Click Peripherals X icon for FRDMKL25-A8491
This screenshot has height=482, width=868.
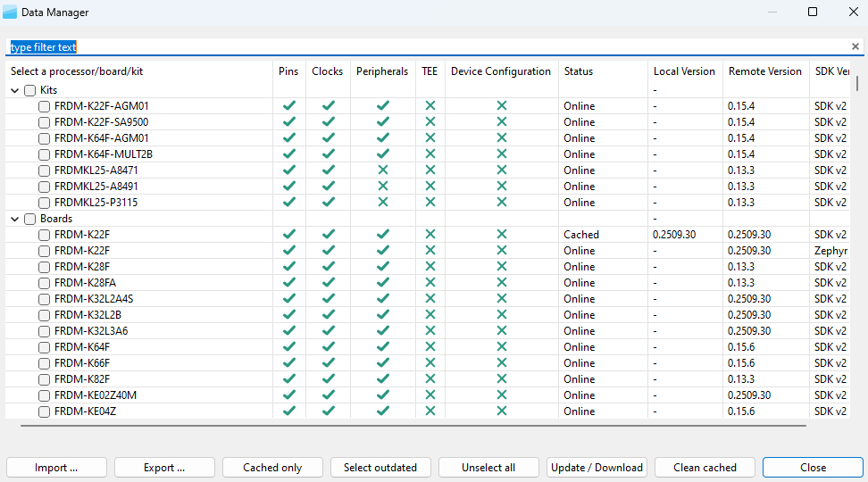tap(382, 186)
